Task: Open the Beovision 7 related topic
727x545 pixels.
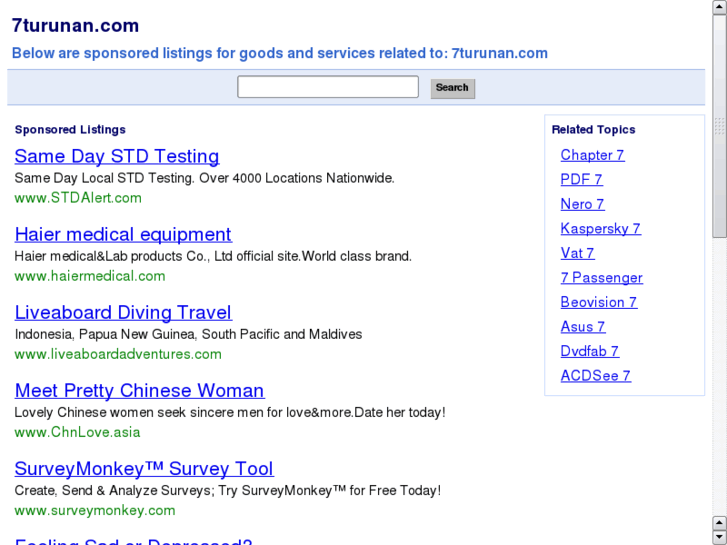Action: click(x=599, y=302)
